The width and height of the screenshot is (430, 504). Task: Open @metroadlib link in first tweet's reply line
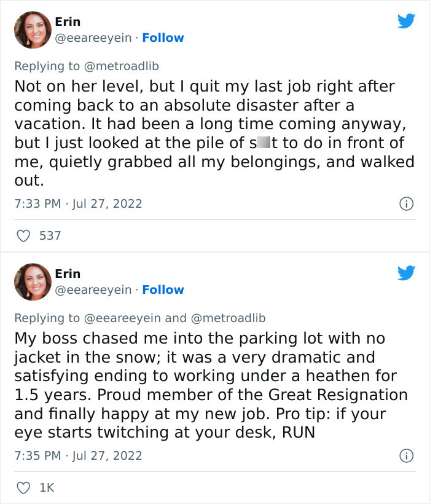click(x=121, y=66)
